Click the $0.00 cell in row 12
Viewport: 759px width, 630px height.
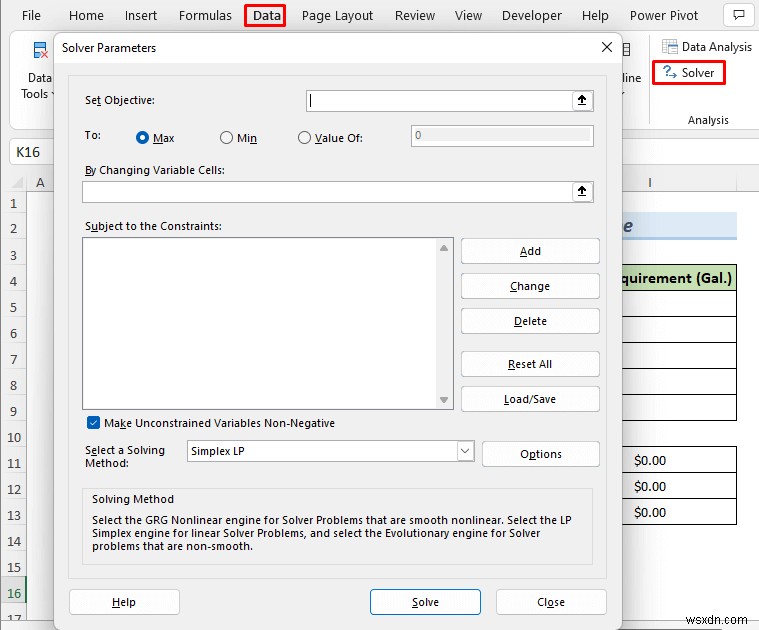point(679,486)
